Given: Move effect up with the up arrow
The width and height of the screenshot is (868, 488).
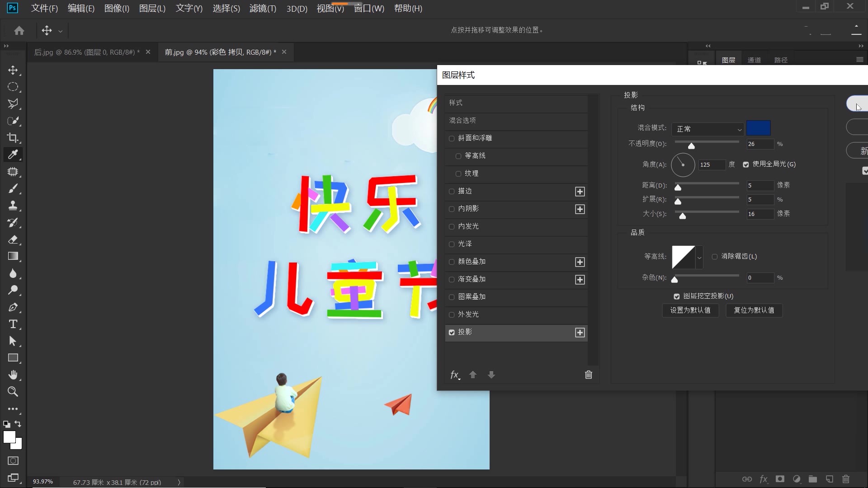Looking at the screenshot, I should tap(473, 375).
